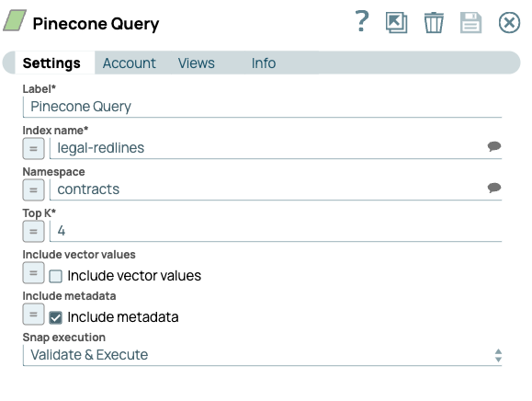Open suggestion bubble for Namespace field
Screen dimensions: 532x401
coord(494,188)
